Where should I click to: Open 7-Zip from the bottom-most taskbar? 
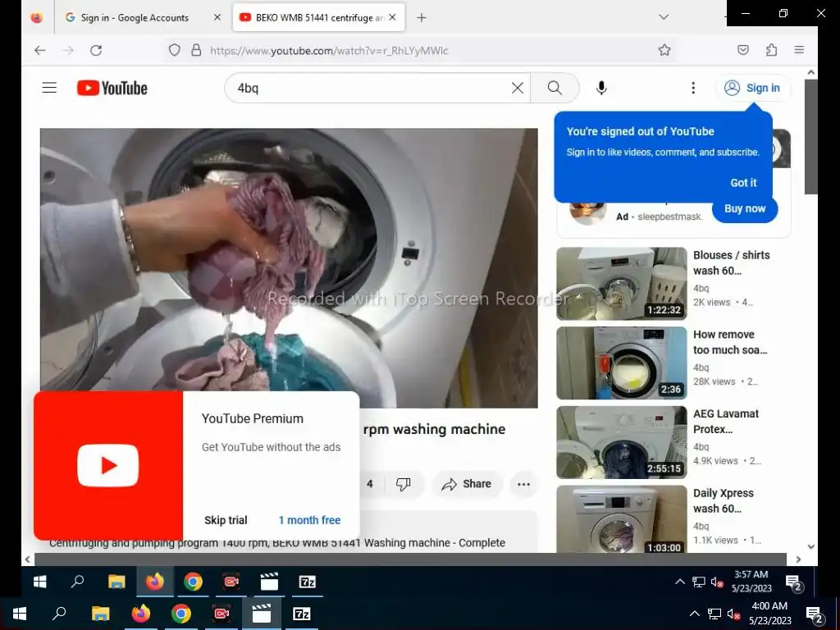point(302,614)
